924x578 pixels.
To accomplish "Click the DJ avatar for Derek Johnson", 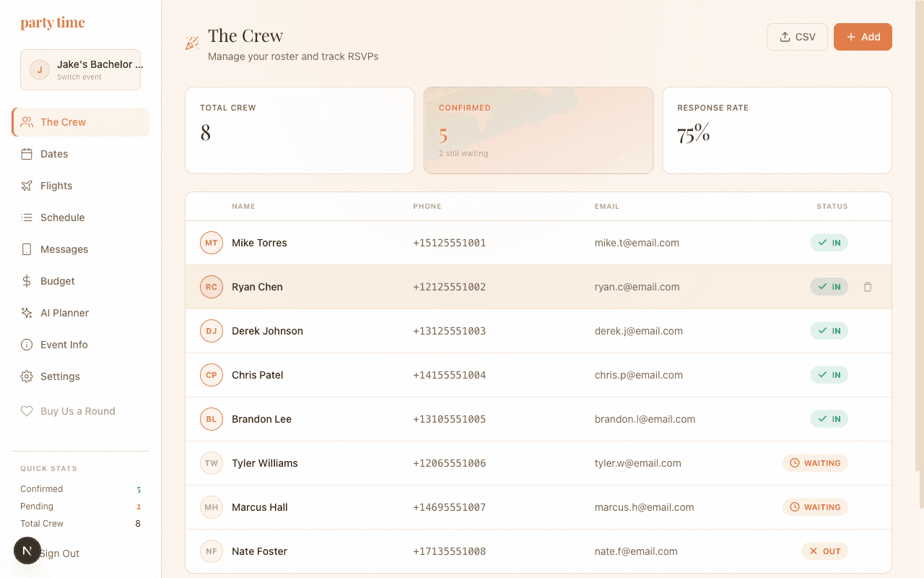I will (x=212, y=331).
